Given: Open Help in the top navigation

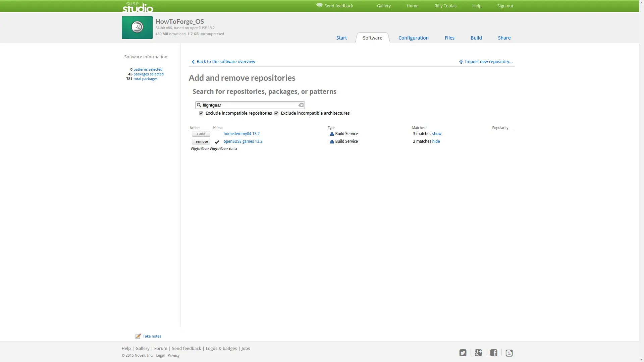Looking at the screenshot, I should pos(477,6).
